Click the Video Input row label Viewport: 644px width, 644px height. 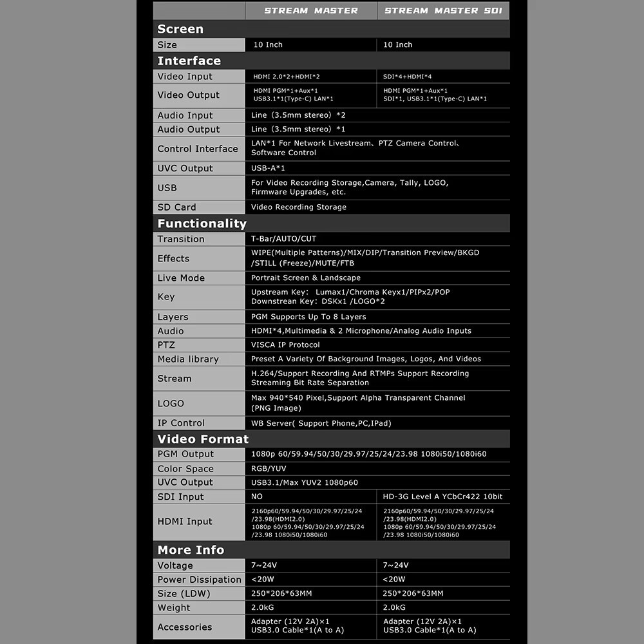pyautogui.click(x=185, y=77)
